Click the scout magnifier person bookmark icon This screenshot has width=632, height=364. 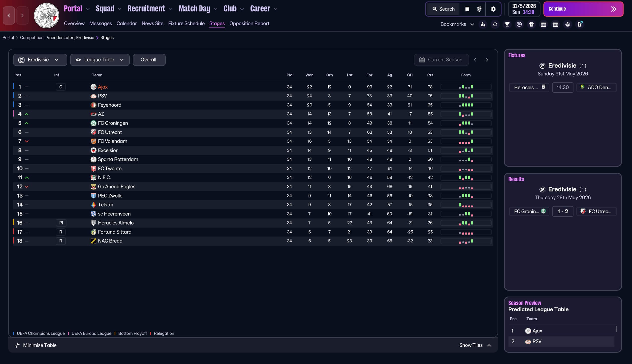pyautogui.click(x=483, y=24)
